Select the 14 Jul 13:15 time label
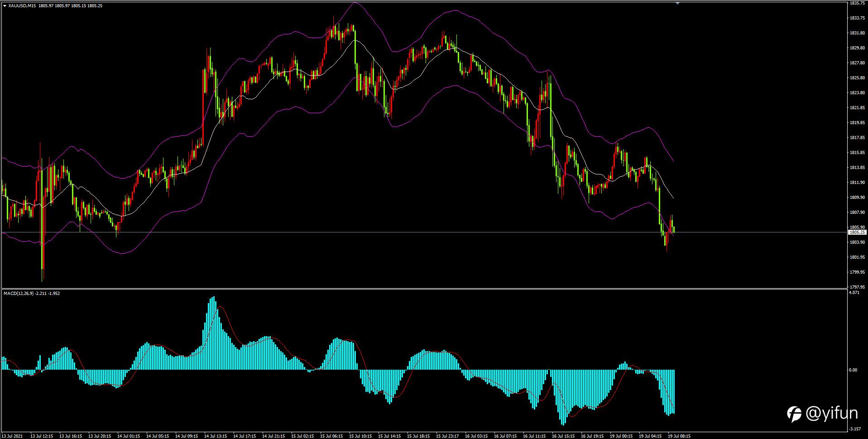 216,436
